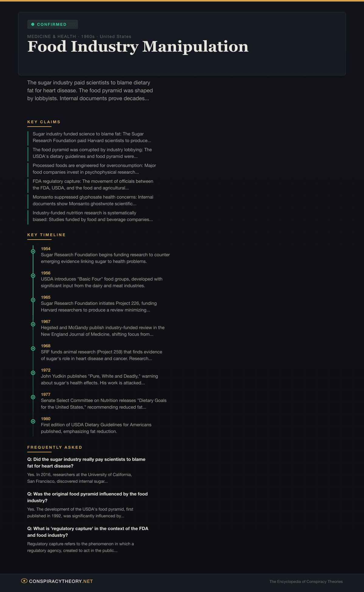Screen dimensions: 364x592
Task: Click the eye logo icon in footer
Action: pos(24,581)
